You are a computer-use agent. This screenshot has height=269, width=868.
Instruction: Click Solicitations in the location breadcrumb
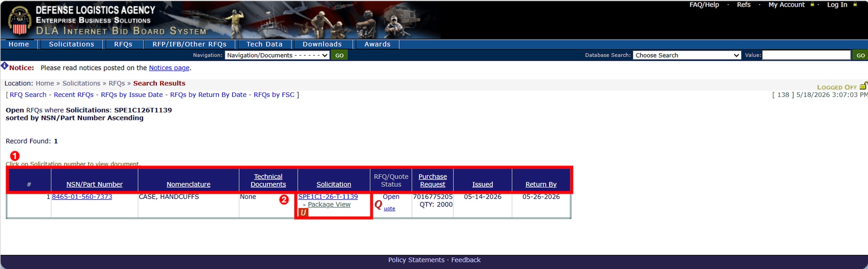tap(81, 83)
